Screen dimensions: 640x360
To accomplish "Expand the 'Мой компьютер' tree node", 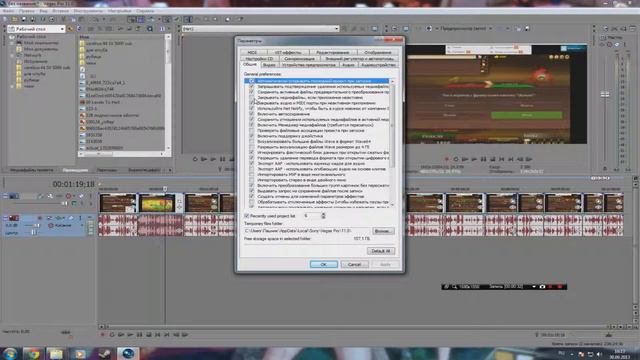I will coord(12,43).
